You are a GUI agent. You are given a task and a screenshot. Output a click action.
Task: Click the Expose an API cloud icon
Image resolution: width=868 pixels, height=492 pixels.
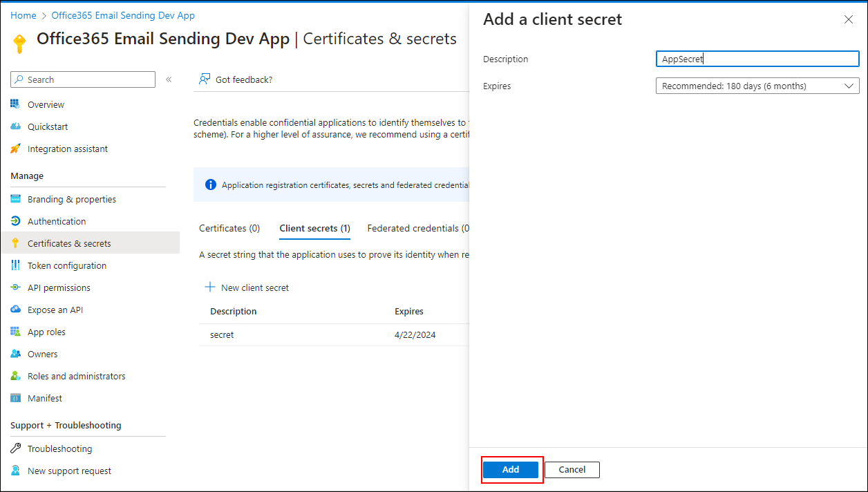tap(15, 310)
